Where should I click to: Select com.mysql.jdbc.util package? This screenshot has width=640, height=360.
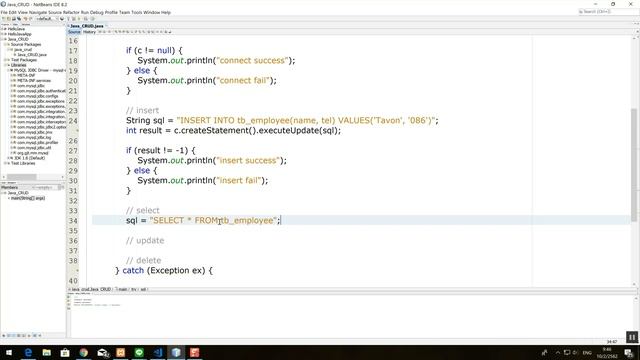click(x=34, y=148)
